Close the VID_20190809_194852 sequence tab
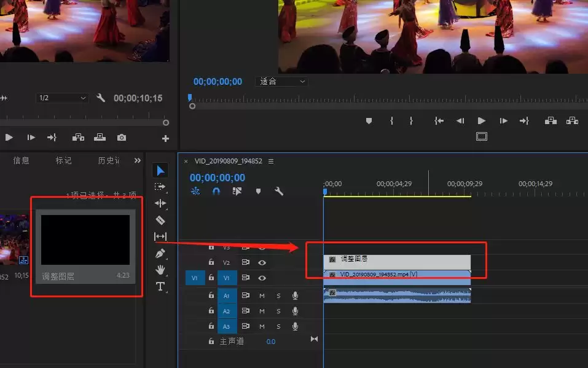This screenshot has height=368, width=588. click(186, 162)
